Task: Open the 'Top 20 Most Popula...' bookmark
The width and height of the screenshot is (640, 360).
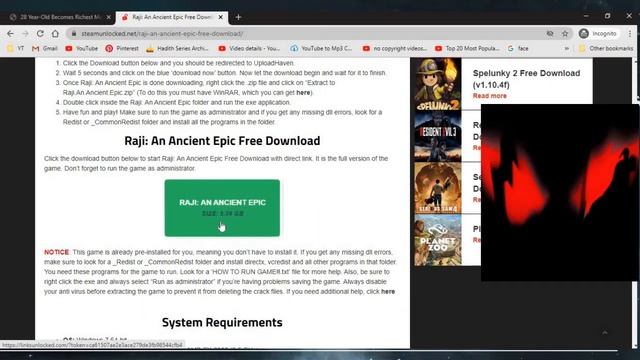Action: pos(467,48)
